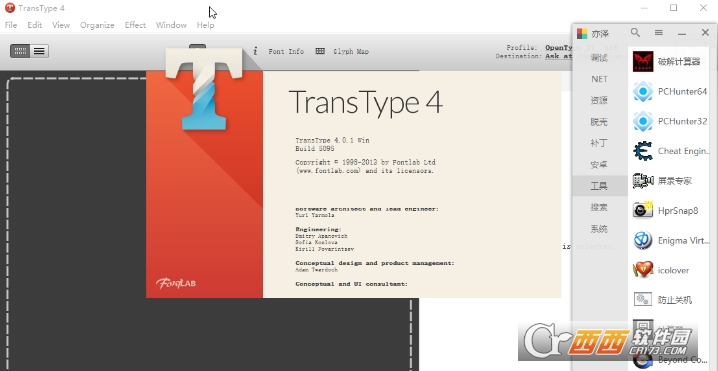718x371 pixels.
Task: Launch the PCHunter64 tool icon
Action: (643, 92)
